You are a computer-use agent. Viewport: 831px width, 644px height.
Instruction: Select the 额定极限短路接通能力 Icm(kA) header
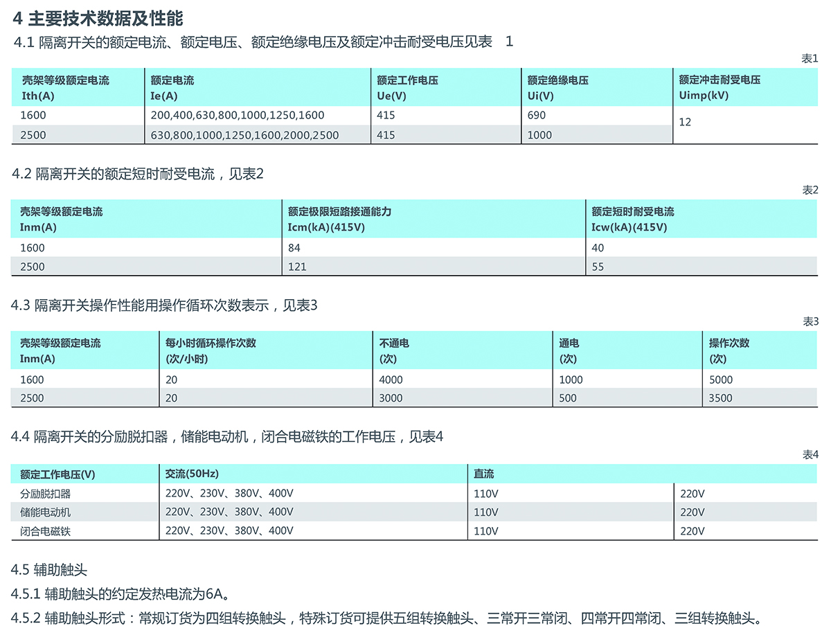tap(339, 219)
